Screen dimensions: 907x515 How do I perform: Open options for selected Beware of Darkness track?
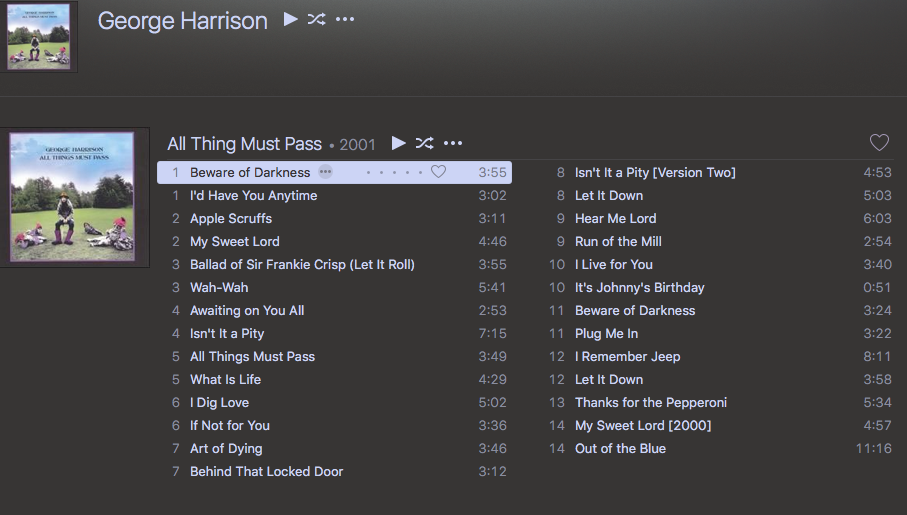326,172
